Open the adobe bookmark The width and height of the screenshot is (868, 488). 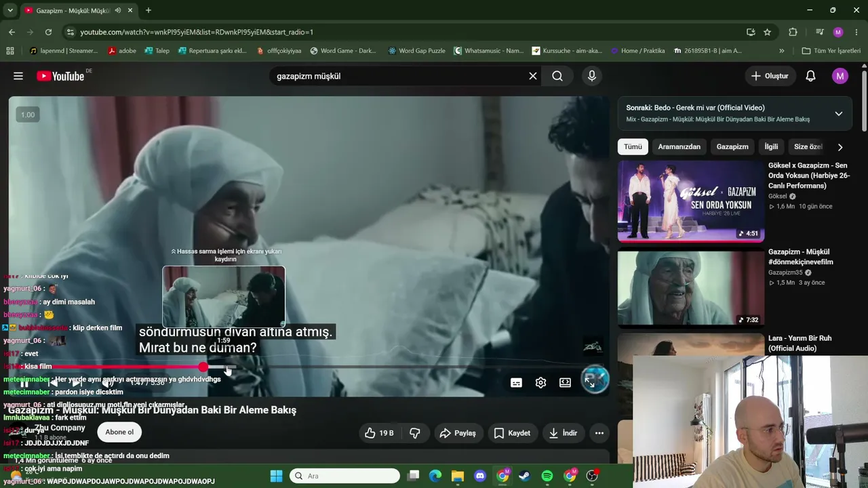pos(122,51)
